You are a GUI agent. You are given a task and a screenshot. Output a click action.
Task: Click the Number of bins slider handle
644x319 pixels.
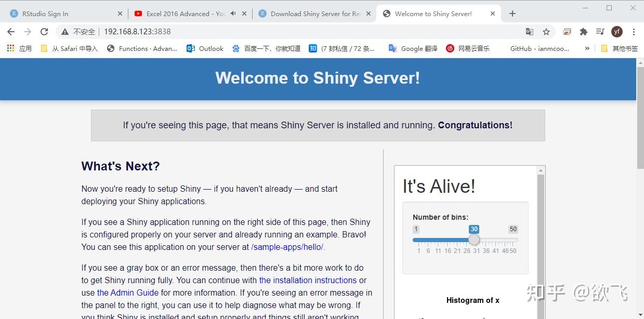pos(474,240)
